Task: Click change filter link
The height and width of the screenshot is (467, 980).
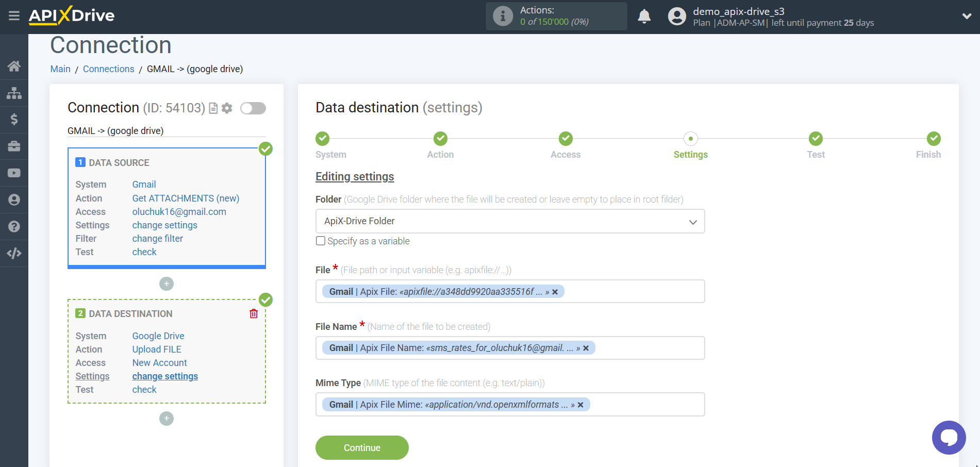Action: tap(157, 239)
